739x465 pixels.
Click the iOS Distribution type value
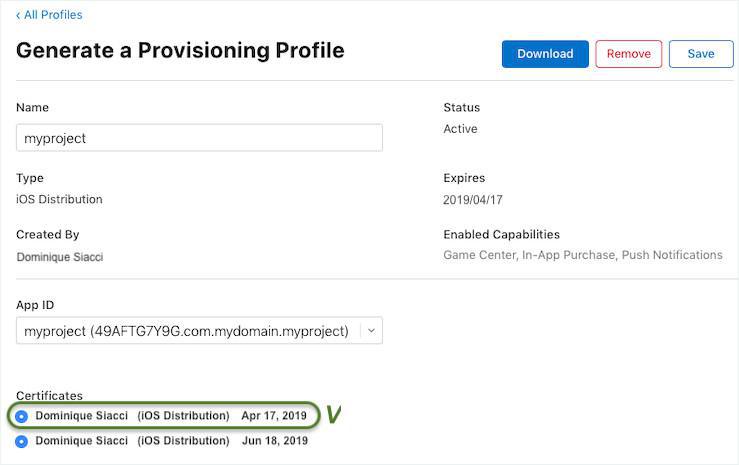(x=59, y=199)
